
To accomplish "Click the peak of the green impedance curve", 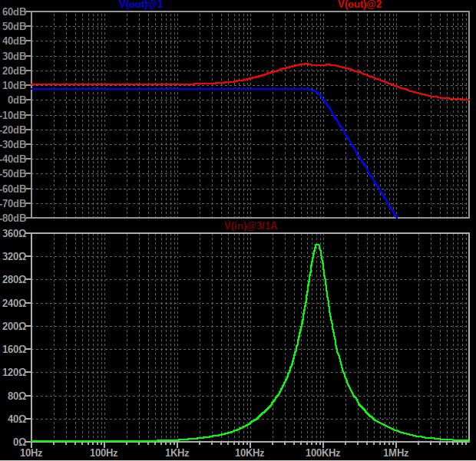I will pyautogui.click(x=318, y=245).
